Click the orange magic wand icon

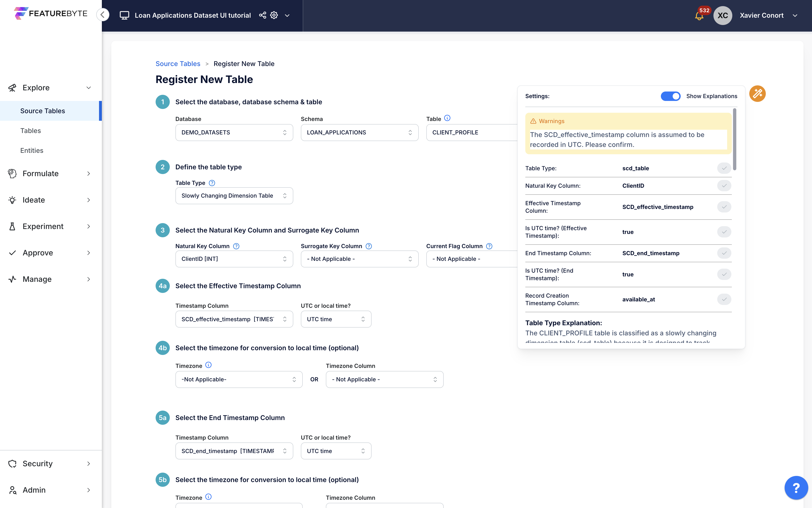[757, 94]
